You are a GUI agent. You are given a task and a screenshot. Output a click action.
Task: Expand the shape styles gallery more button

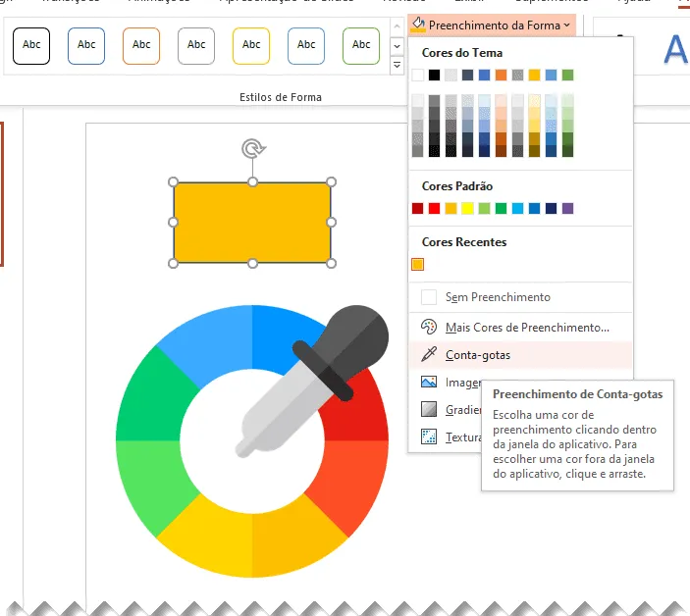click(x=397, y=65)
